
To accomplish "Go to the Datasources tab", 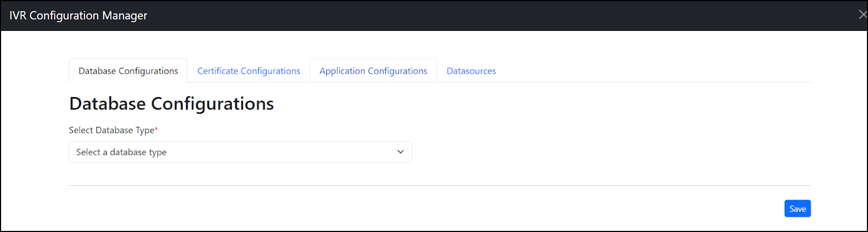I will click(471, 71).
